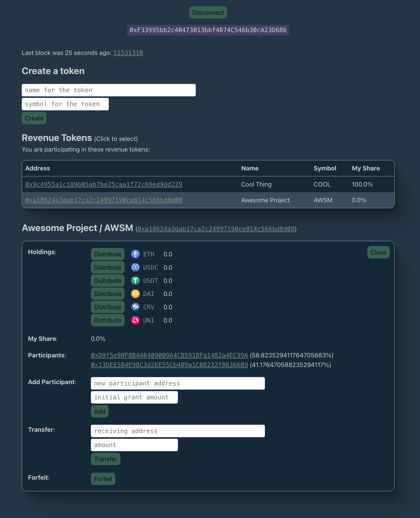Distribute USDC holdings
This screenshot has width=420, height=518.
tap(108, 268)
